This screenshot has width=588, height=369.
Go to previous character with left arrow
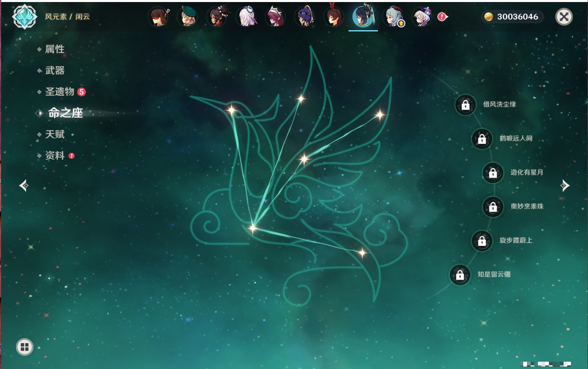click(24, 186)
